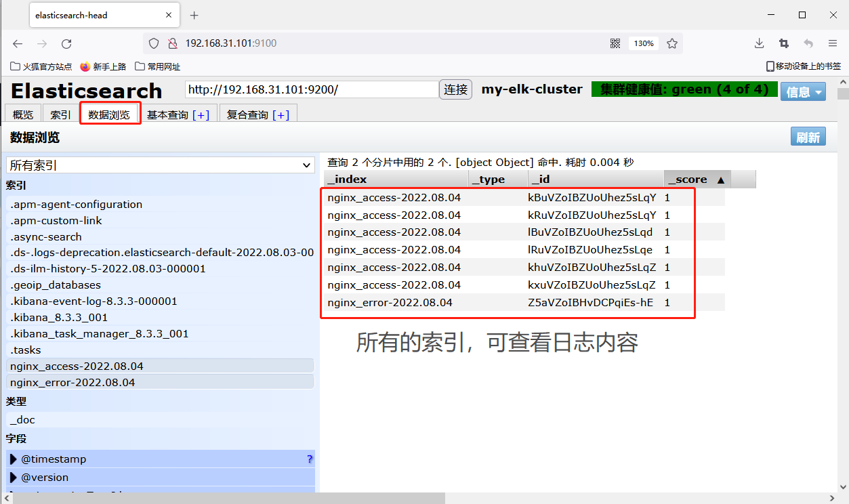Click the browser back arrow

(x=18, y=43)
